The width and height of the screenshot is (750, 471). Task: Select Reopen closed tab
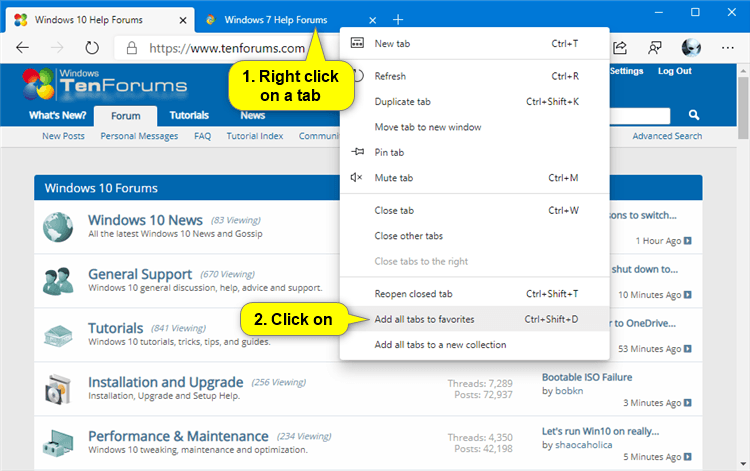474,294
